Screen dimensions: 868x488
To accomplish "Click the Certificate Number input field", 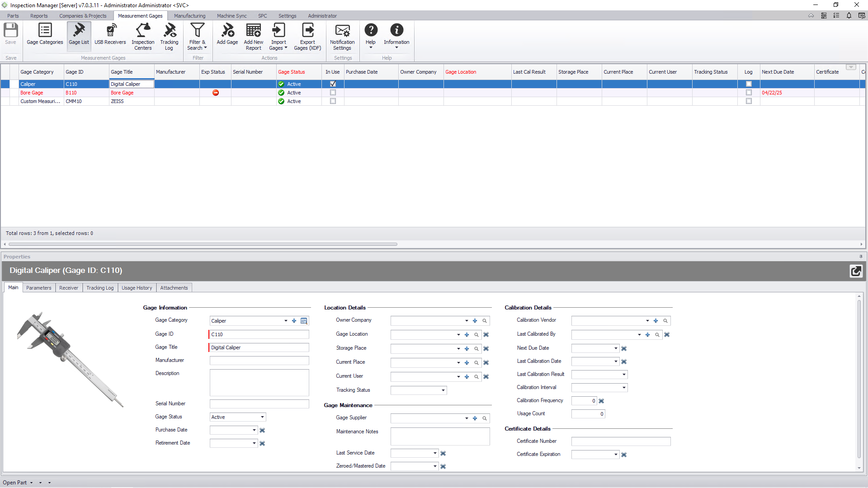I will pyautogui.click(x=621, y=441).
